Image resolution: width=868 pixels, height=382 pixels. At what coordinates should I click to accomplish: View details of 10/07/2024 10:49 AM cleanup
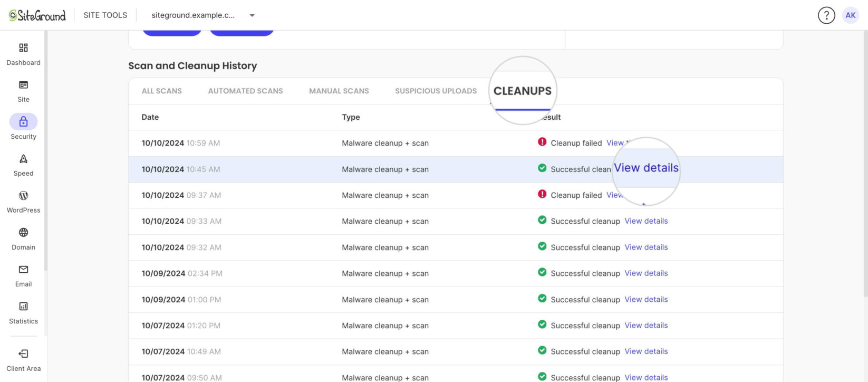(x=646, y=351)
